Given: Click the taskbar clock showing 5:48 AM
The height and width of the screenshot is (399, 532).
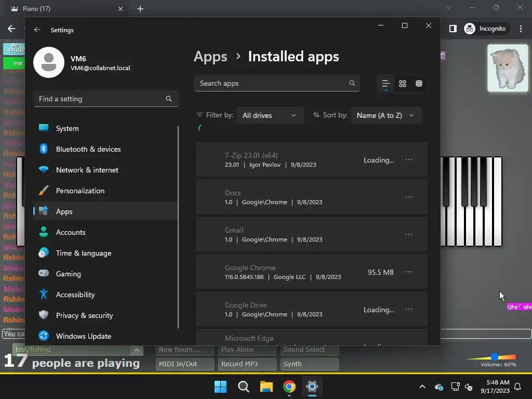Looking at the screenshot, I should (x=495, y=387).
